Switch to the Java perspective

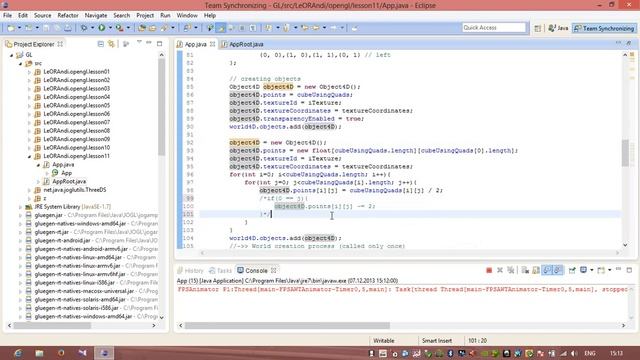click(x=558, y=28)
